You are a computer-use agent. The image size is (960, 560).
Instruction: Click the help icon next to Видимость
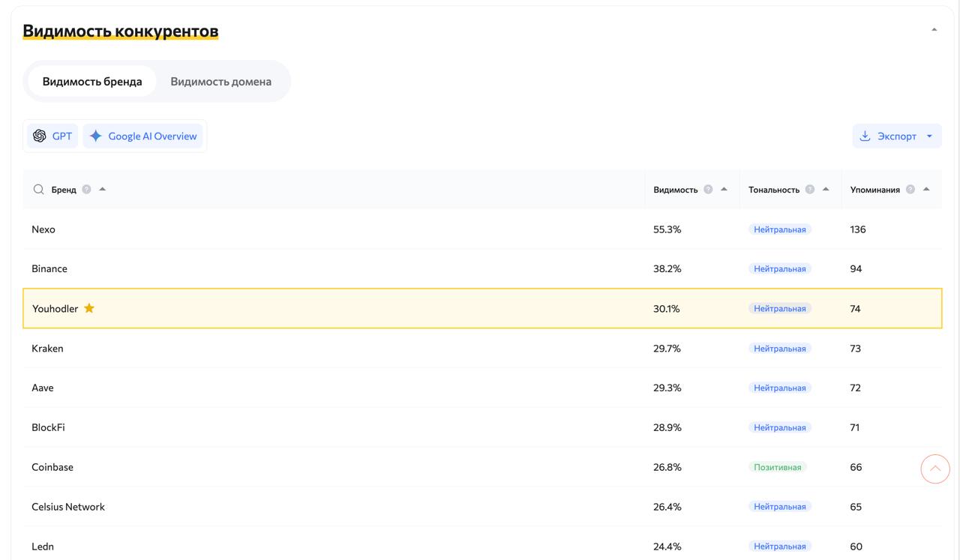(708, 190)
